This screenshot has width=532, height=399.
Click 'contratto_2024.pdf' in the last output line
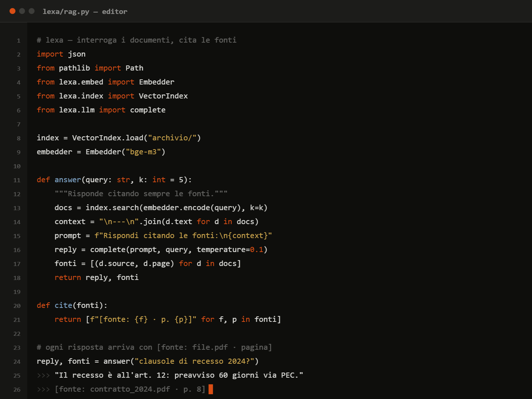(x=130, y=389)
